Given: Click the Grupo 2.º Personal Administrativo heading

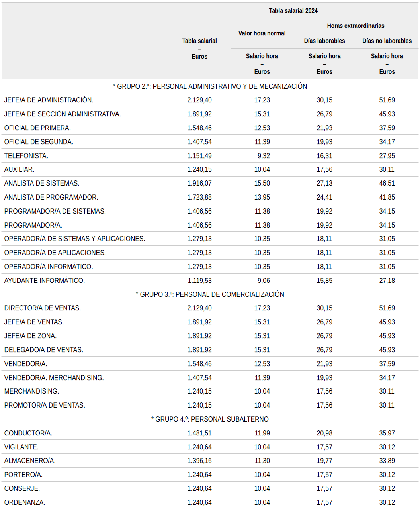Looking at the screenshot, I should click(x=210, y=86).
